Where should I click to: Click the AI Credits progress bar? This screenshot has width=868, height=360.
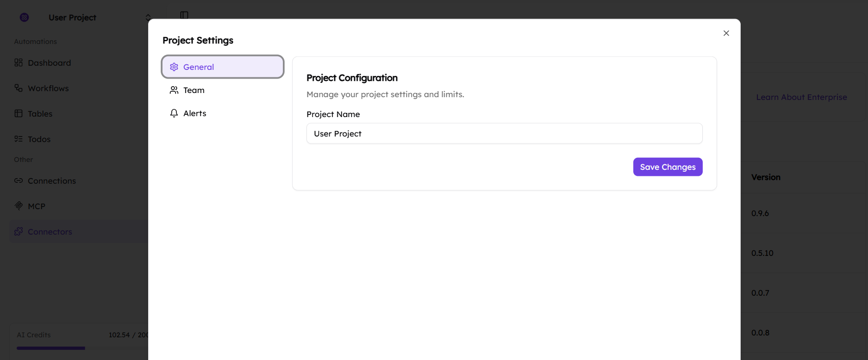pyautogui.click(x=51, y=348)
